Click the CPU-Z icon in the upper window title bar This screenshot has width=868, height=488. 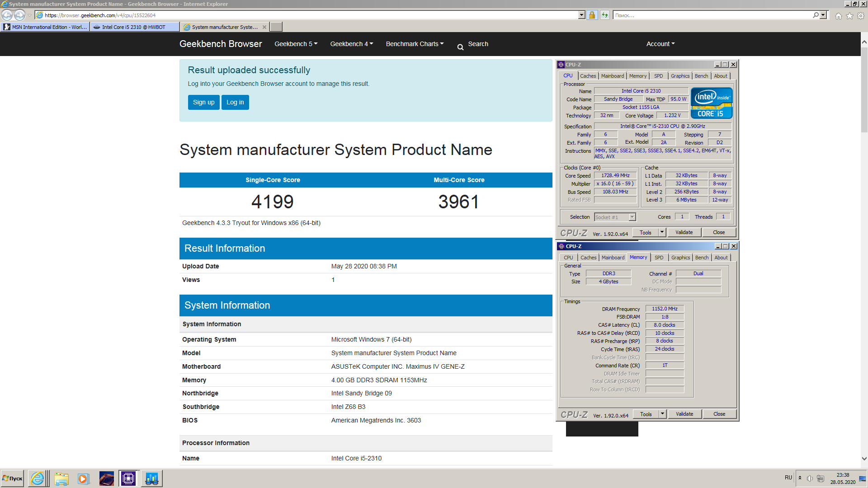[x=561, y=65]
